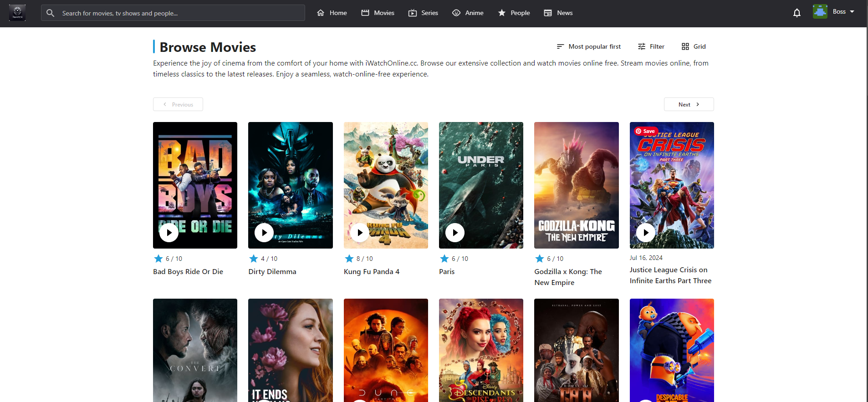The image size is (868, 402).
Task: Play Bad Boys Ride Or Die
Action: click(x=169, y=233)
